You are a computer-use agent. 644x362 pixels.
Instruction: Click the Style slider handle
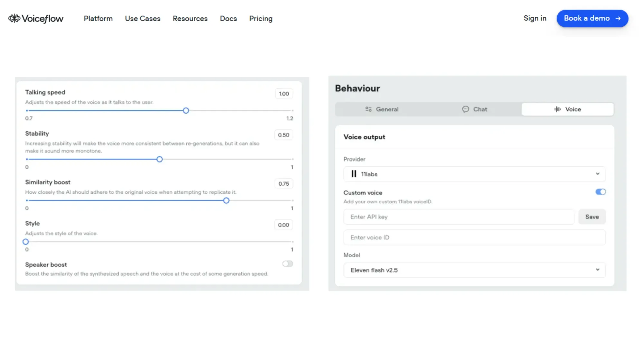(26, 242)
